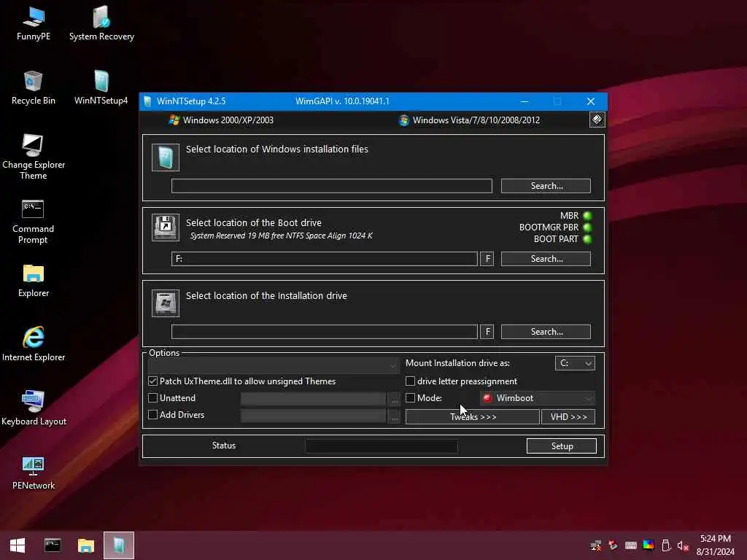
Task: Open the FunnyPE desktop icon
Action: (34, 24)
